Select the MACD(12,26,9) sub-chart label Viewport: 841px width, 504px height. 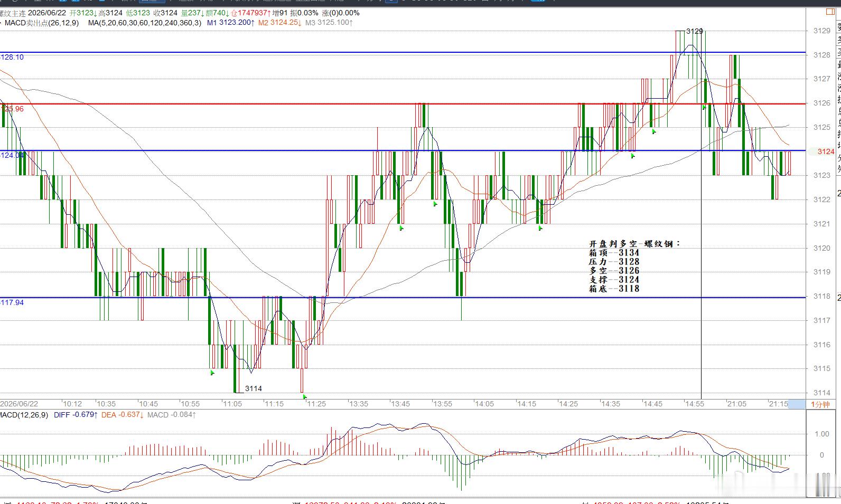(24, 415)
